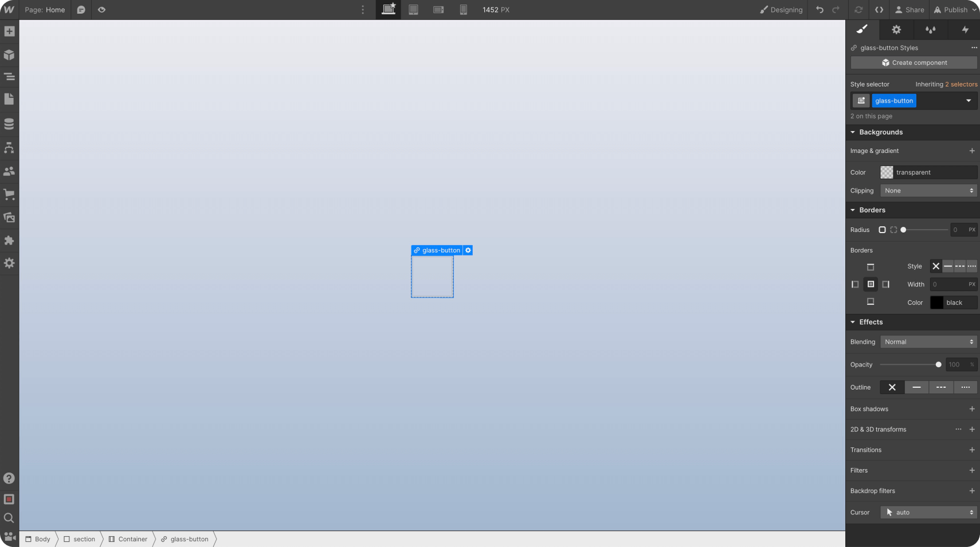The width and height of the screenshot is (980, 547).
Task: Select Container in the breadcrumb bar
Action: click(x=133, y=539)
